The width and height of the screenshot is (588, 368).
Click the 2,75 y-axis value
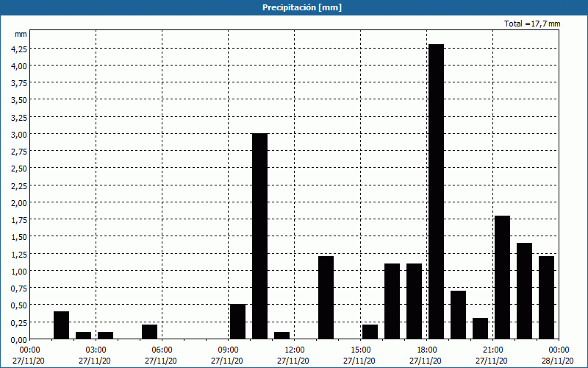(x=19, y=152)
